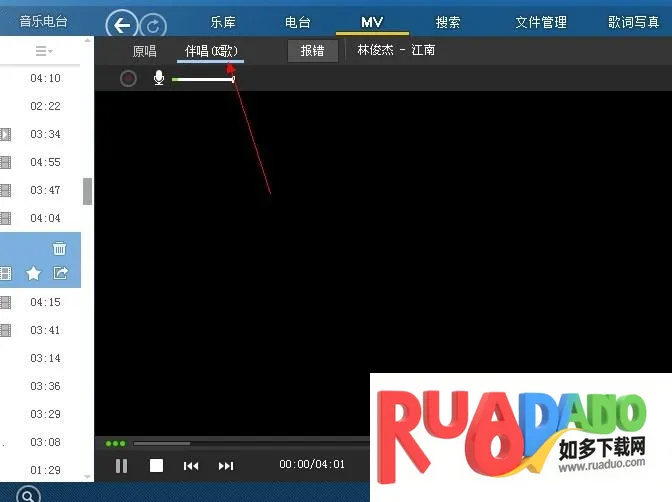This screenshot has width=672, height=502.
Task: Open the playlist list-view dropdown menu
Action: [44, 50]
